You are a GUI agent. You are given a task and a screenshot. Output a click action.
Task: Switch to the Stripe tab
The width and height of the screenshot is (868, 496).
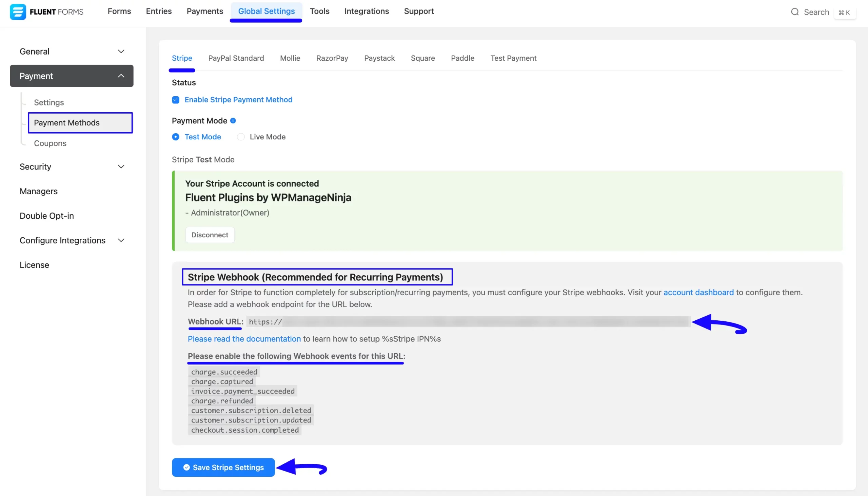182,58
